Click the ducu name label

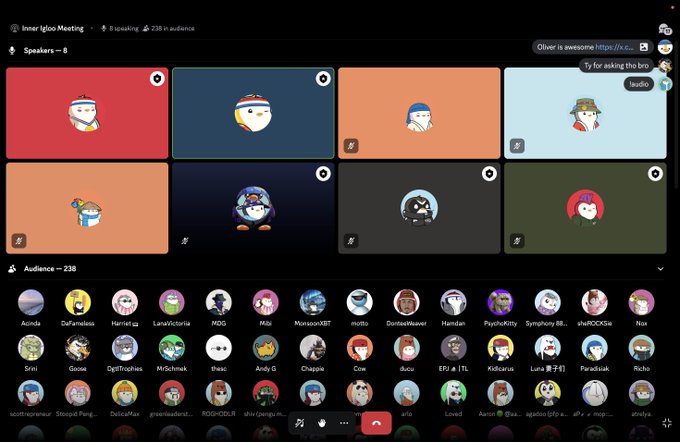pyautogui.click(x=406, y=369)
